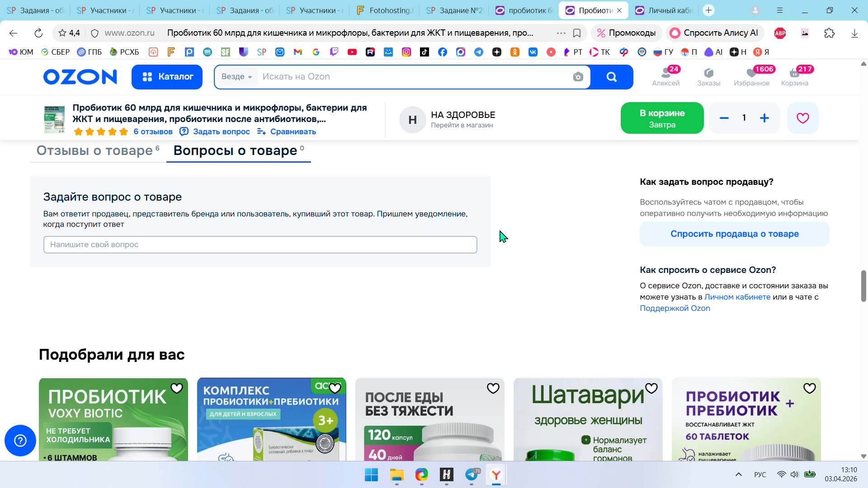Switch to the Отзывы о товаре tab
This screenshot has width=868, height=488.
coord(95,150)
